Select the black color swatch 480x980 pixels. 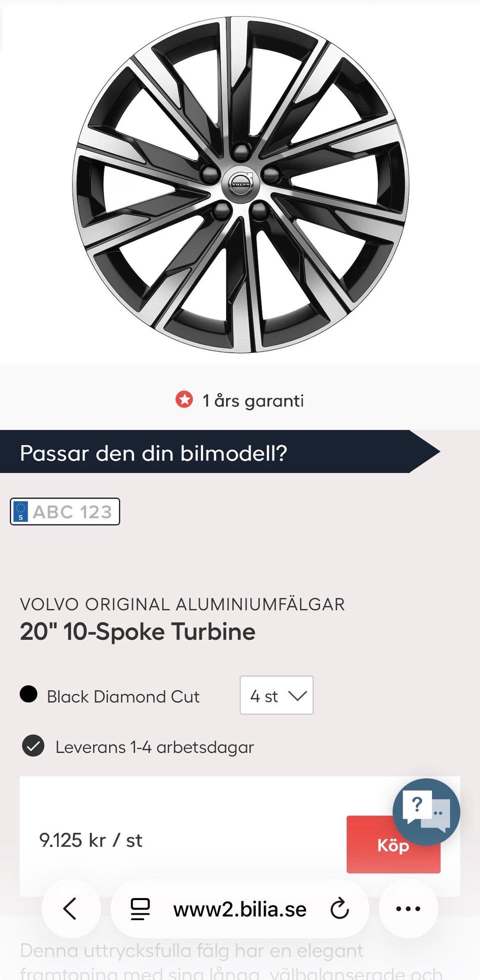click(x=28, y=694)
